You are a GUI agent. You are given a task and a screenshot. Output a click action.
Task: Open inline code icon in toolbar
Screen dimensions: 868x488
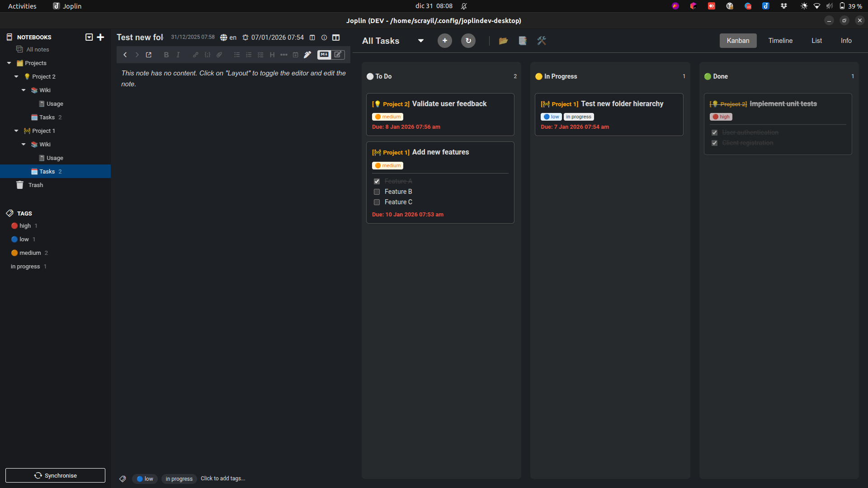coord(208,55)
